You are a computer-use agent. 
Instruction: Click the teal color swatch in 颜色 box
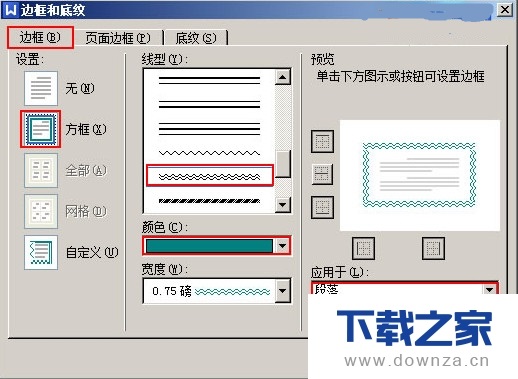[209, 246]
